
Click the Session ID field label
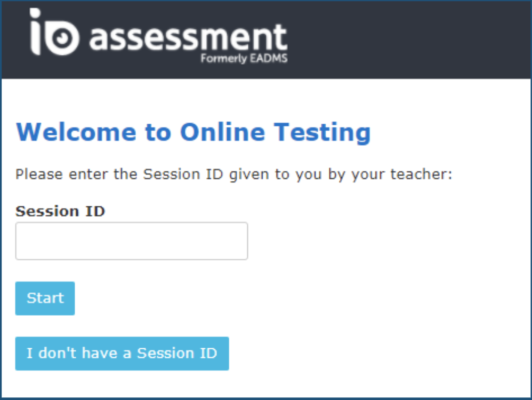click(60, 211)
